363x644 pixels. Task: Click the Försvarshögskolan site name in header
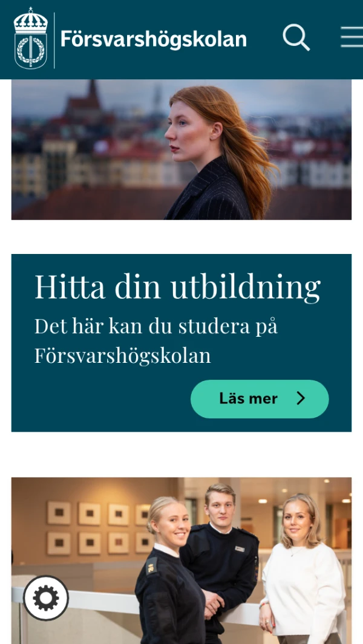point(153,39)
